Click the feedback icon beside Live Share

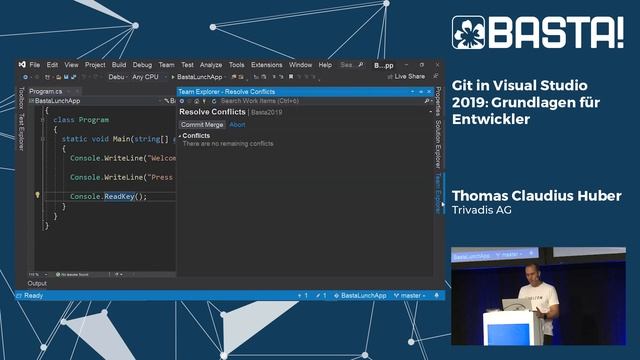[x=436, y=76]
